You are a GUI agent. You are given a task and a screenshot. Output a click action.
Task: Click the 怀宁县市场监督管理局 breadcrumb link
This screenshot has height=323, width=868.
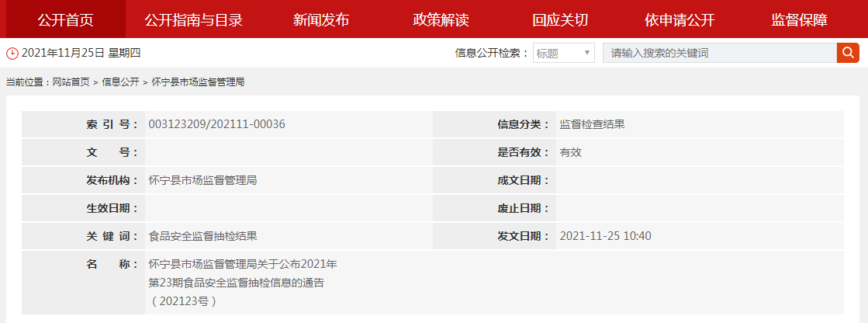point(198,82)
